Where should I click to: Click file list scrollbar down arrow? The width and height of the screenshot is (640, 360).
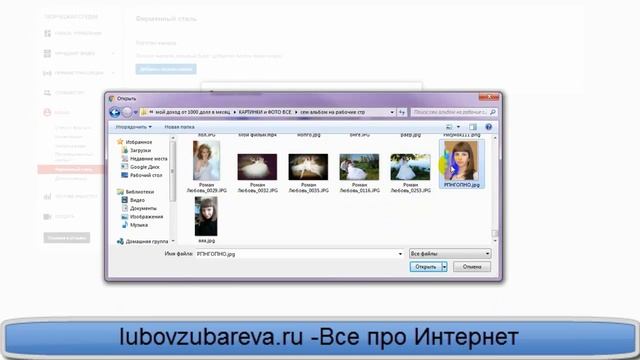[x=495, y=241]
